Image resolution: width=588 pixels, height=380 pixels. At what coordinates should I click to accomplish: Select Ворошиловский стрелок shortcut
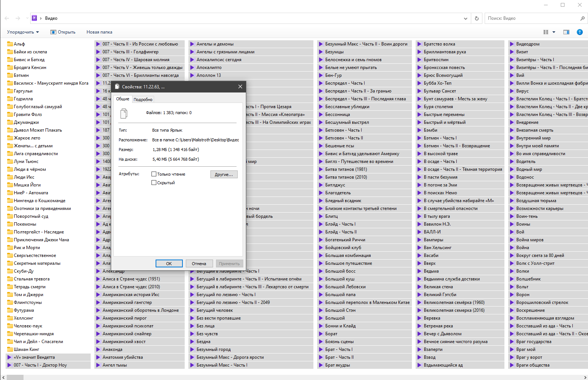[x=548, y=302]
